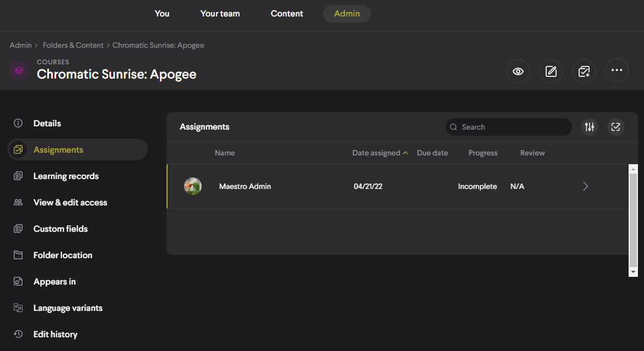Open the Details sidebar section
This screenshot has height=351, width=644.
pyautogui.click(x=47, y=123)
